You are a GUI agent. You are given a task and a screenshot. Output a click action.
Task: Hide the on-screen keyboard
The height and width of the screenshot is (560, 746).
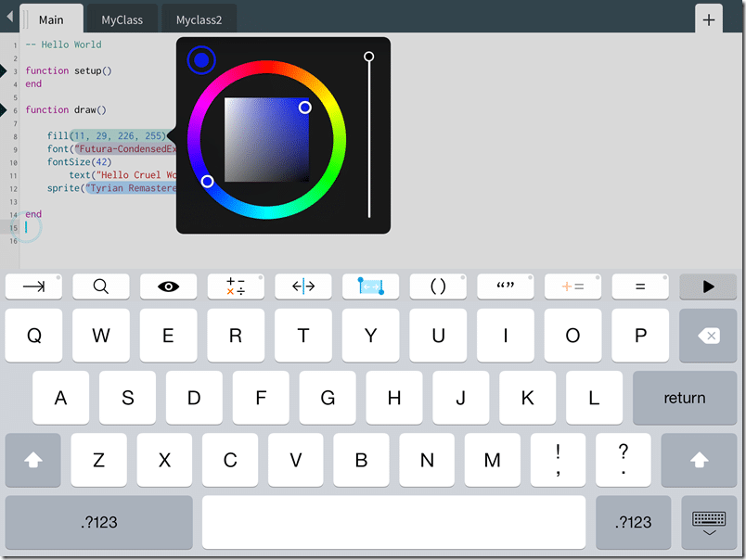(709, 523)
